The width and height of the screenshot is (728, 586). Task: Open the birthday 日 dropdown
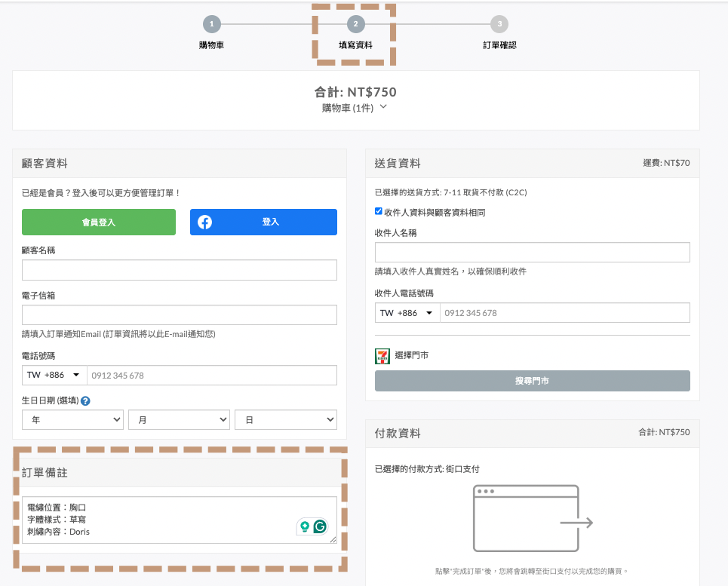tap(286, 420)
